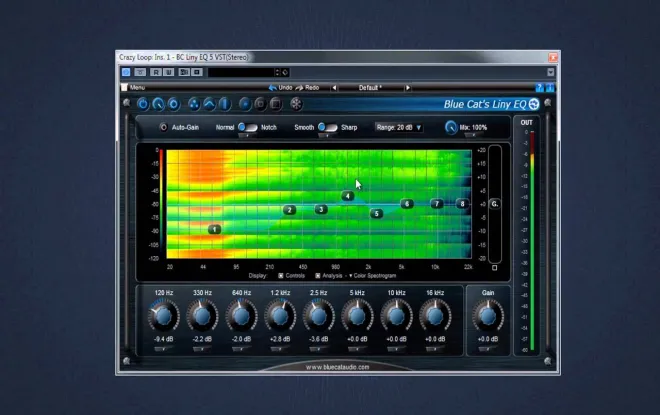
Task: Click the Blue Cat logo icon
Action: point(534,104)
